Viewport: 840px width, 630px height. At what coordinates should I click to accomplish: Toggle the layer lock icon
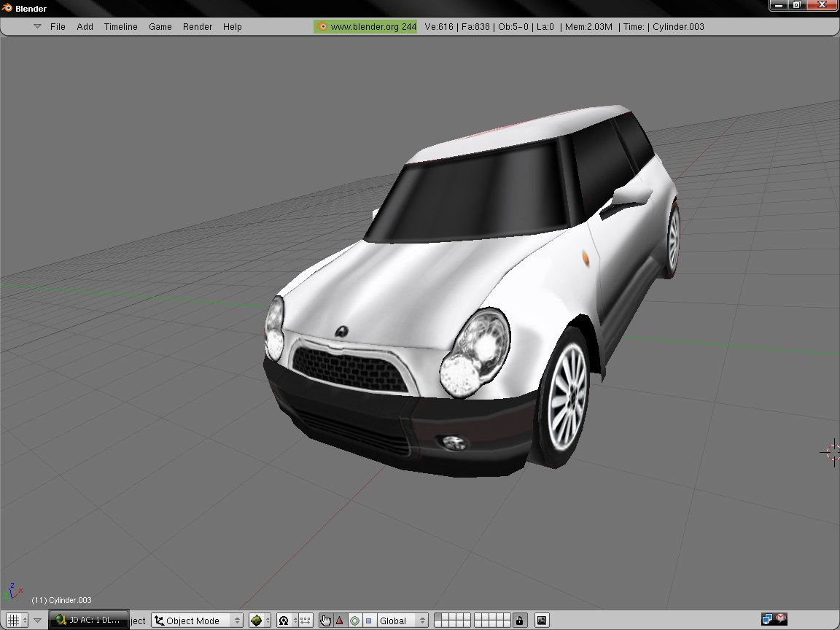tap(519, 621)
